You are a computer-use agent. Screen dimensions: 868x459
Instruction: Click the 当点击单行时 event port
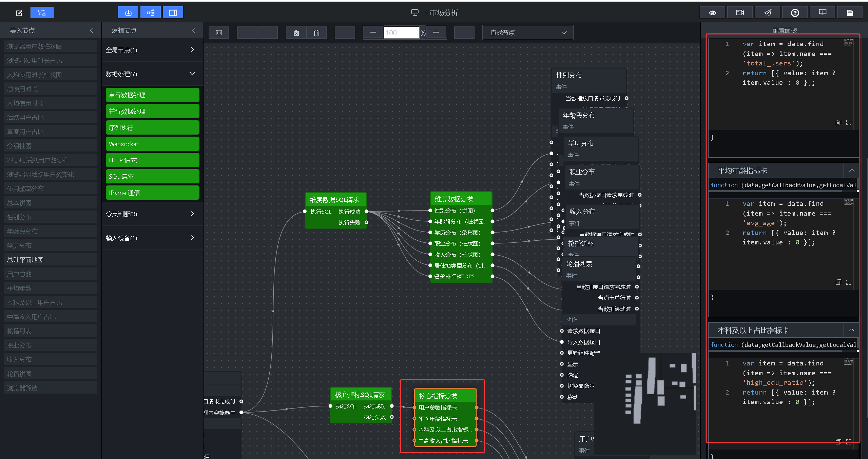[637, 298]
